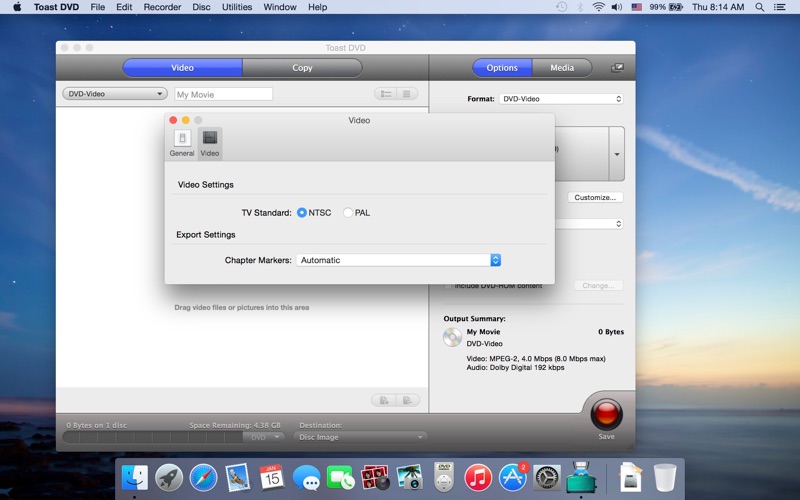This screenshot has width=800, height=500.
Task: Open the Window menu
Action: 280,7
